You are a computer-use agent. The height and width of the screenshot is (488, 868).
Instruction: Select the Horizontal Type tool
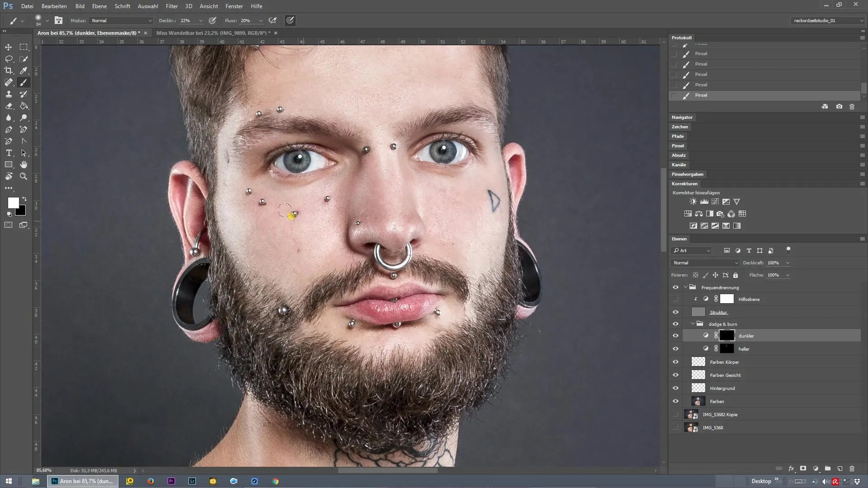pos(9,153)
